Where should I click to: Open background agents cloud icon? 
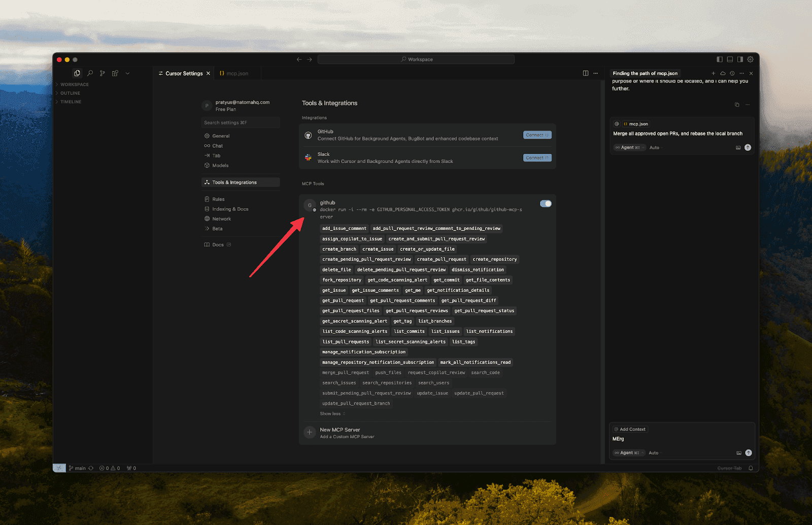(723, 73)
